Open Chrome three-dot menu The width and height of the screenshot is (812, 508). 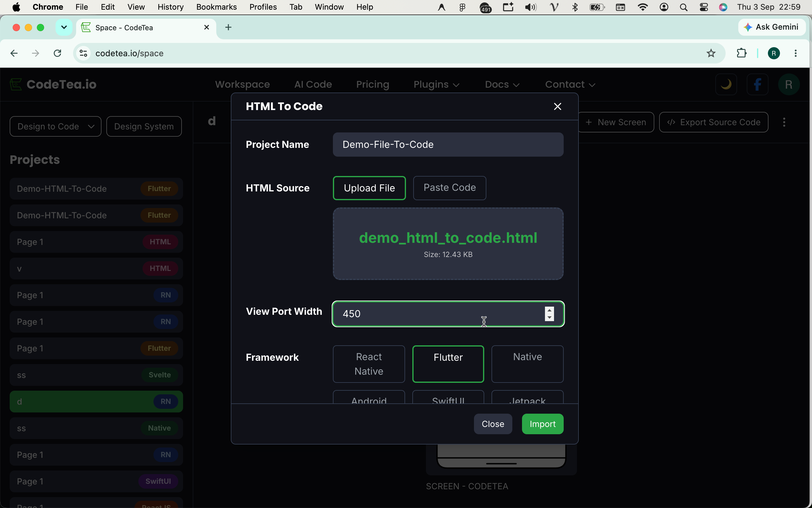796,53
